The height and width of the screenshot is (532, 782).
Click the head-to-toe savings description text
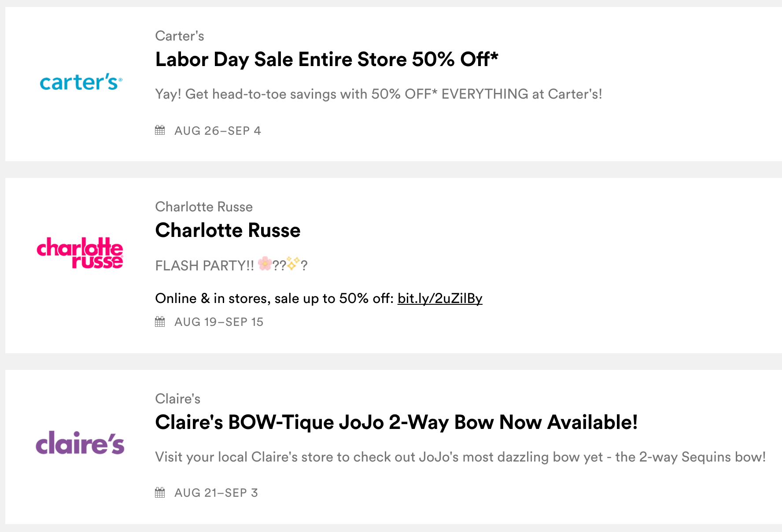(379, 94)
